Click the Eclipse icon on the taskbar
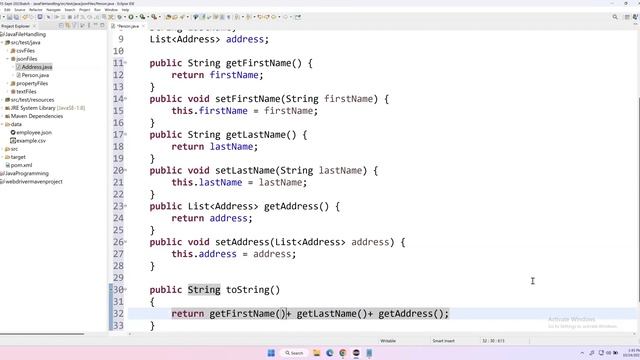 coord(356,353)
